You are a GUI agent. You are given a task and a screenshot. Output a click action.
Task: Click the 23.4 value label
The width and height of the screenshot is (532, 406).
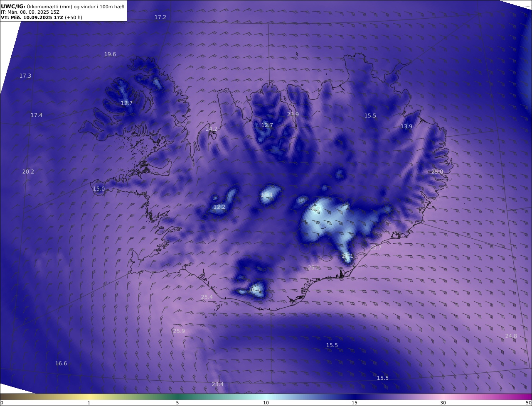click(x=218, y=384)
